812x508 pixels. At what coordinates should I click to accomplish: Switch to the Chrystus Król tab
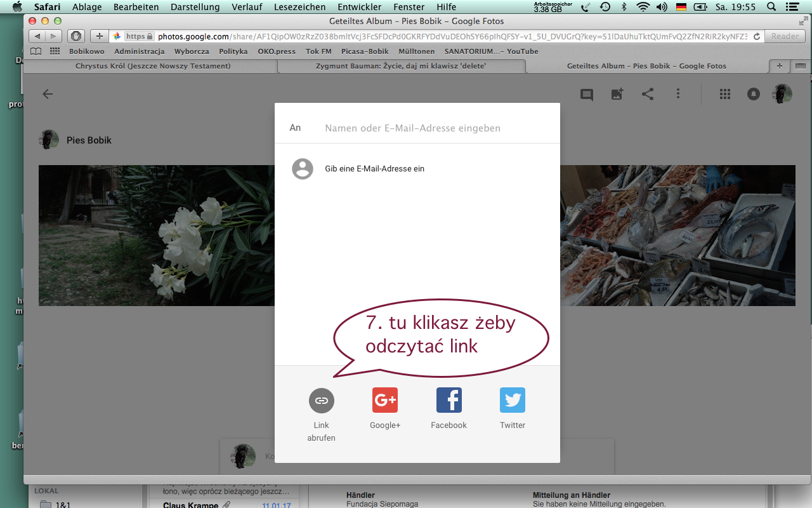tap(152, 66)
